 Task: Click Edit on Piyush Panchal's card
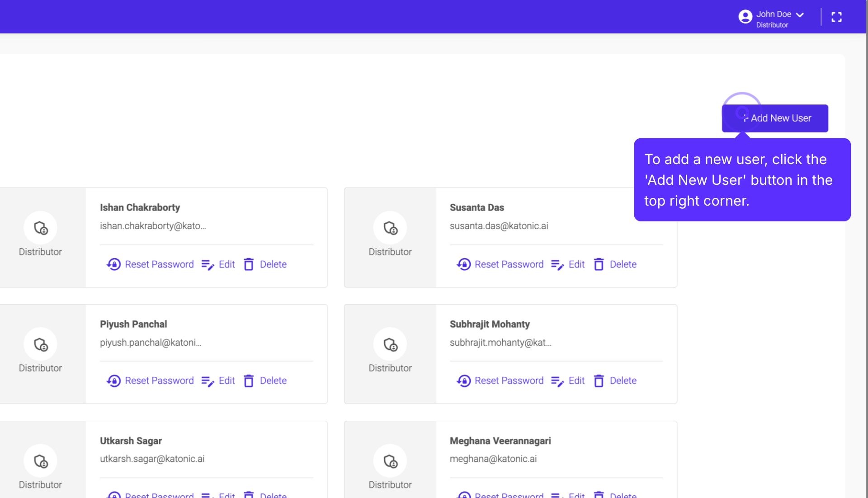coord(226,381)
